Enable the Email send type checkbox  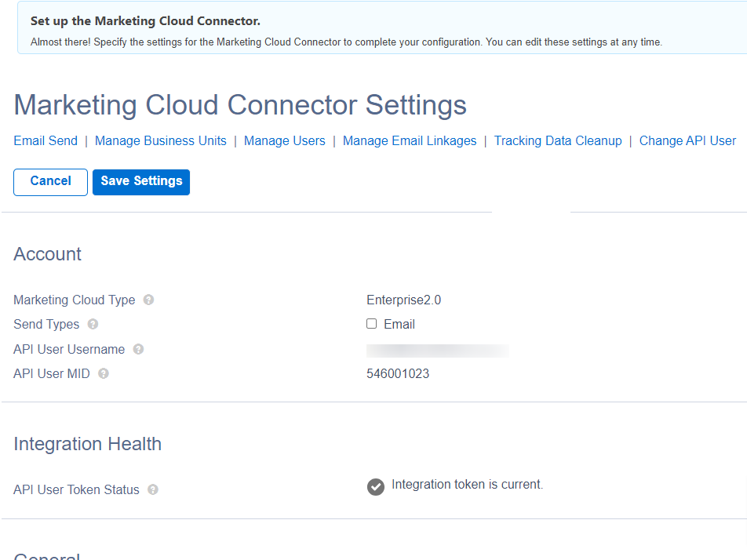[x=370, y=324]
